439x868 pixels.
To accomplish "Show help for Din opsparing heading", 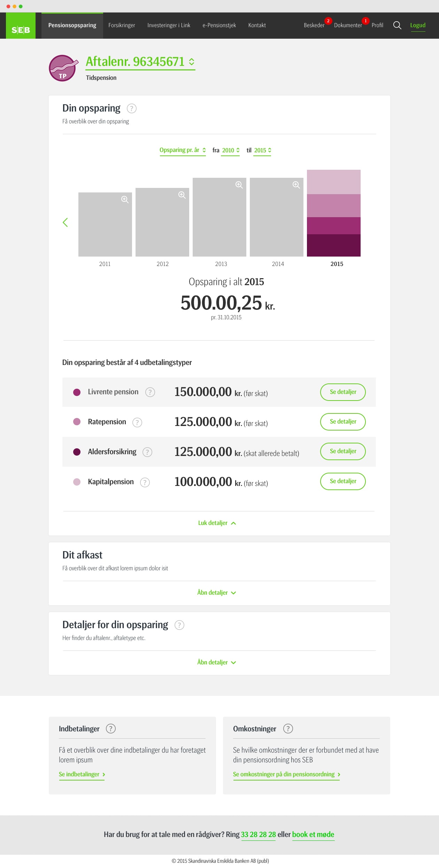I will pyautogui.click(x=131, y=108).
